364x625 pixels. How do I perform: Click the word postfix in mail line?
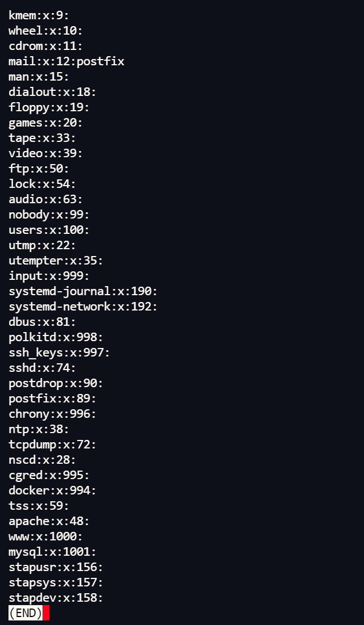(x=100, y=61)
